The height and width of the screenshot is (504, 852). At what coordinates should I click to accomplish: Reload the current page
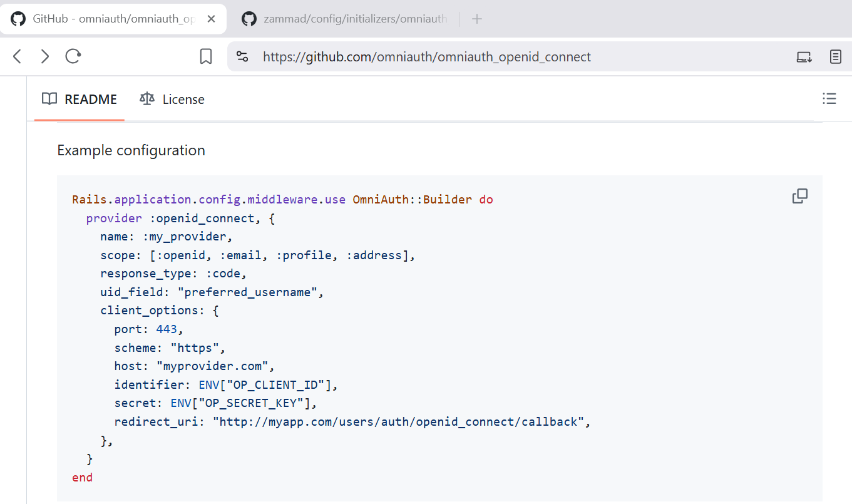tap(73, 57)
